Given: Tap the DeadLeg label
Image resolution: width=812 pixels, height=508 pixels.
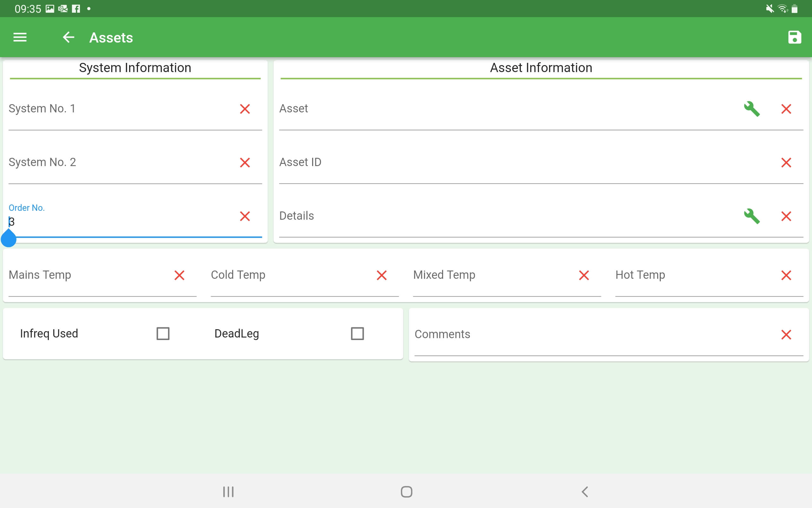Looking at the screenshot, I should [x=237, y=334].
